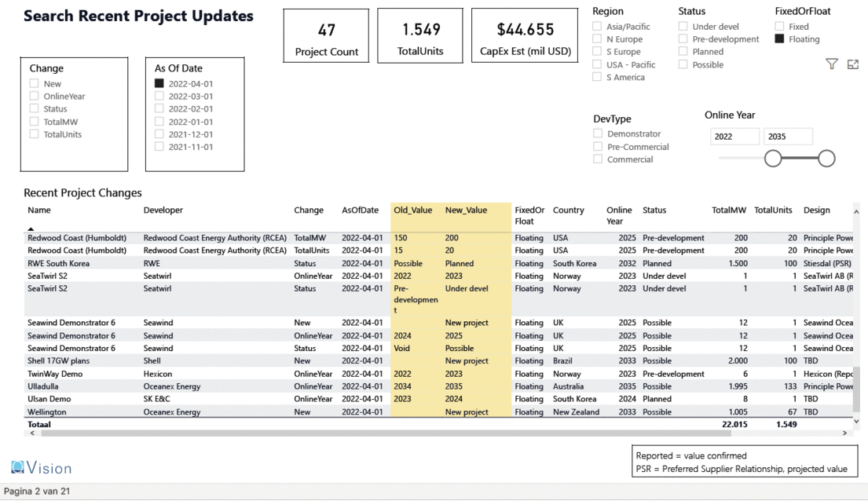
Task: Click the Vision logo
Action: tap(42, 468)
